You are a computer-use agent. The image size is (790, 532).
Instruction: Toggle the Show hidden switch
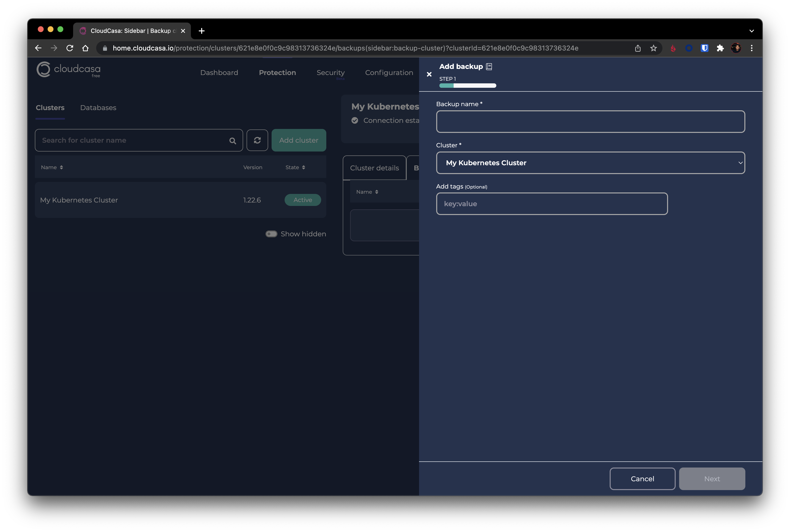[x=271, y=234]
